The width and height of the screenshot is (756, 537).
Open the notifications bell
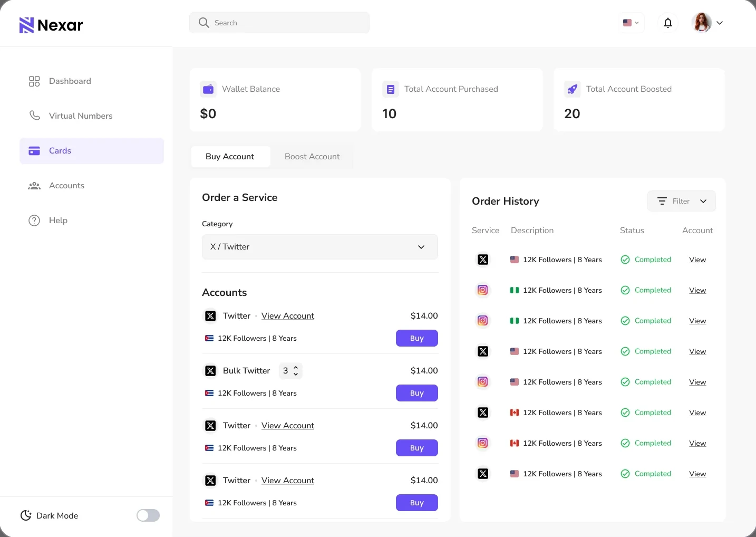point(668,23)
